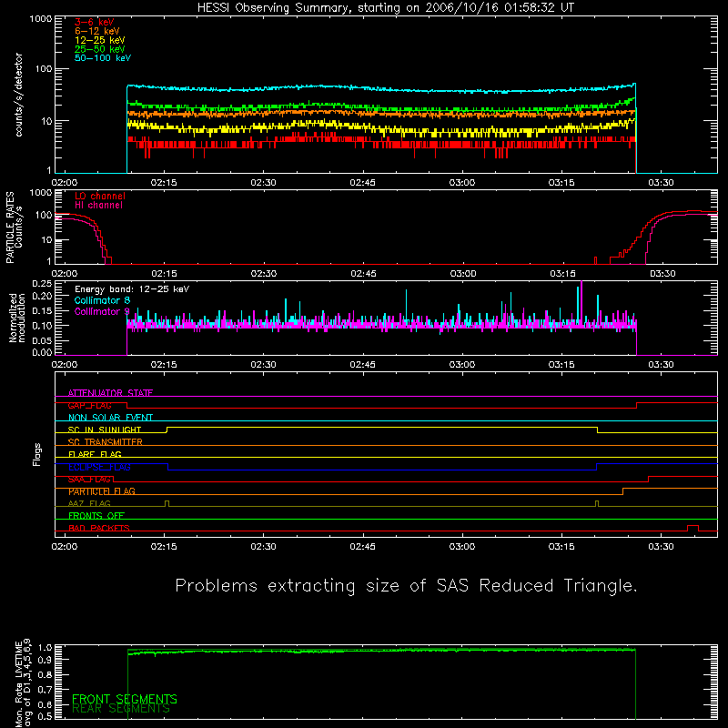Click the 0.05 value on the modulation axis
Screen dimensions: 728x728
click(42, 340)
